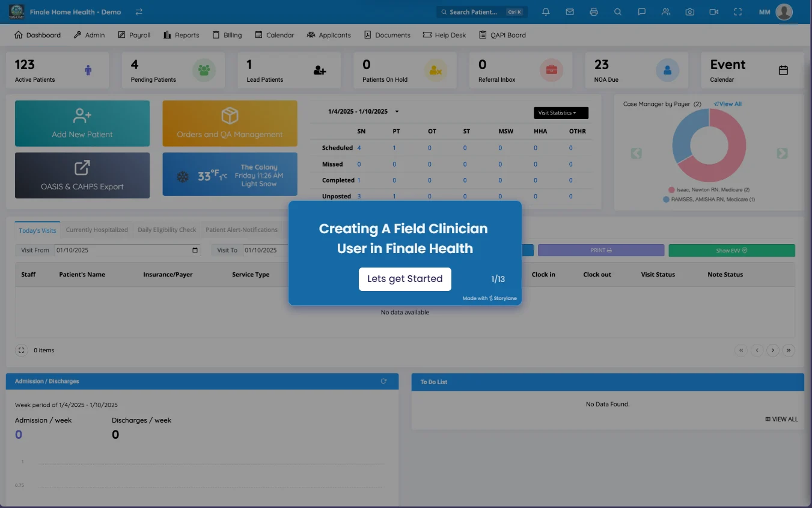Click VIEW ALL in To Do List
The height and width of the screenshot is (508, 812).
coord(782,419)
